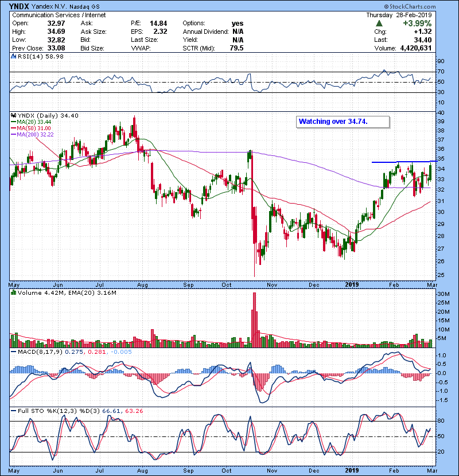Click the SCTR (Mid) value 79.5
Viewport: 459px width, 476px height.
coord(236,48)
